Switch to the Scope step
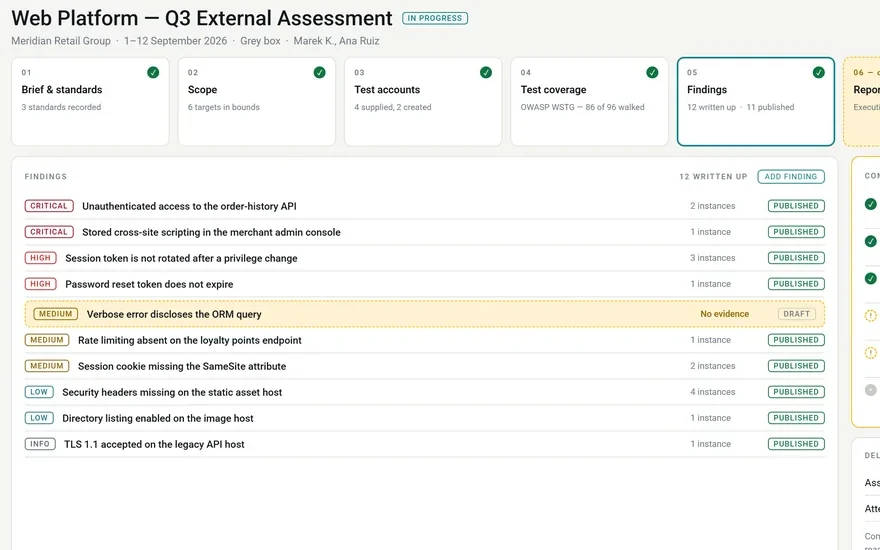880x550 pixels. (x=256, y=102)
